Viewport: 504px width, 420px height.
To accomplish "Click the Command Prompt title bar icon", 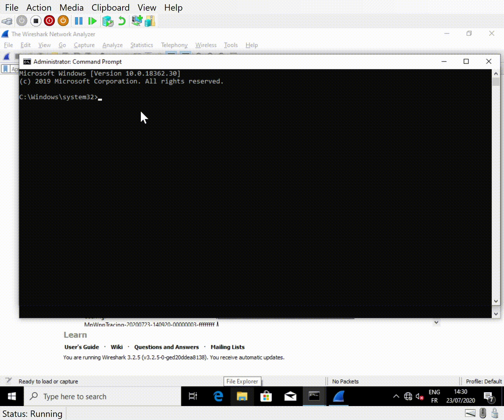I will (27, 61).
